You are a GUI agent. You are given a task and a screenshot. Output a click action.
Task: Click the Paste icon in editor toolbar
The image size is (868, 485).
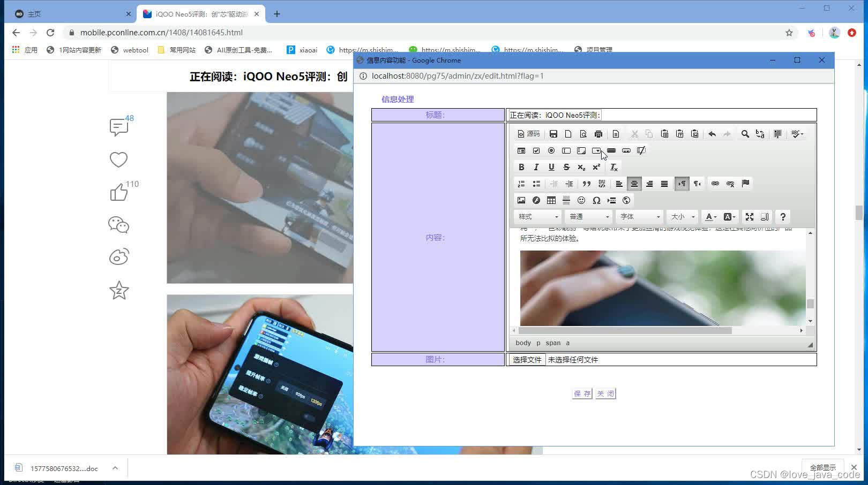tap(664, 134)
